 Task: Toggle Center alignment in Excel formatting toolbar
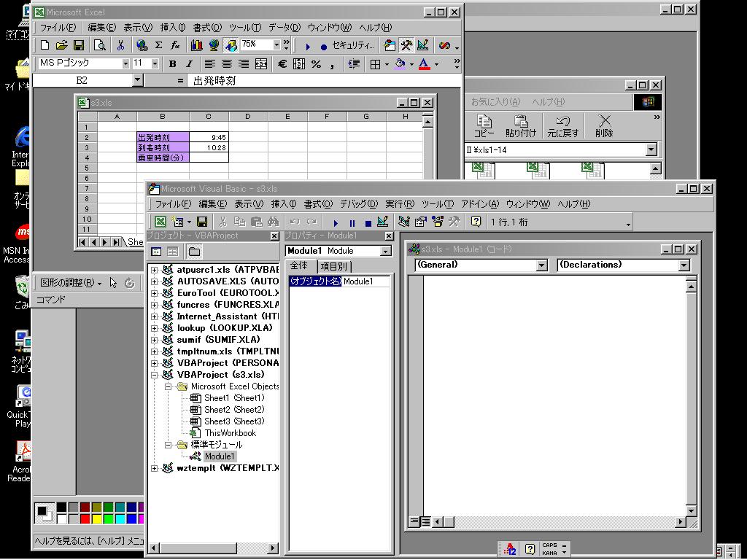[x=227, y=64]
